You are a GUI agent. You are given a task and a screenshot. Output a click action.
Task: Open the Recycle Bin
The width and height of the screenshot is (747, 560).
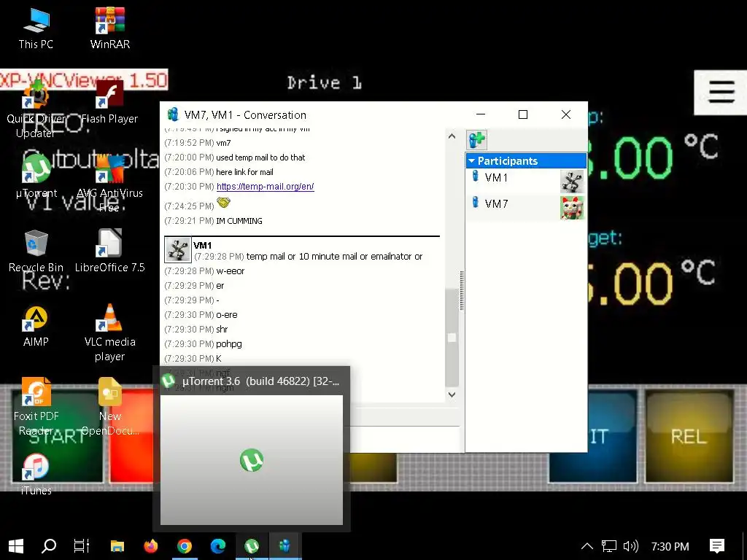coord(36,252)
